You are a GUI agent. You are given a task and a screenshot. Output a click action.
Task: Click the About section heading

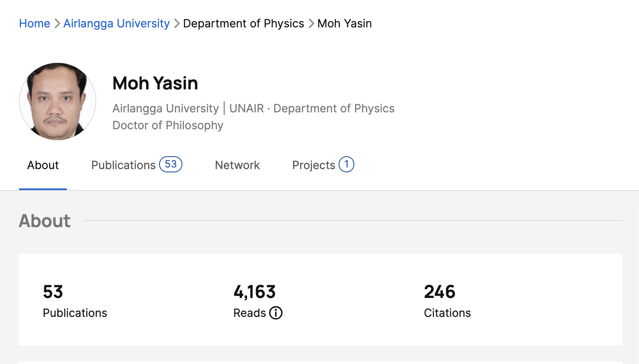click(x=45, y=221)
